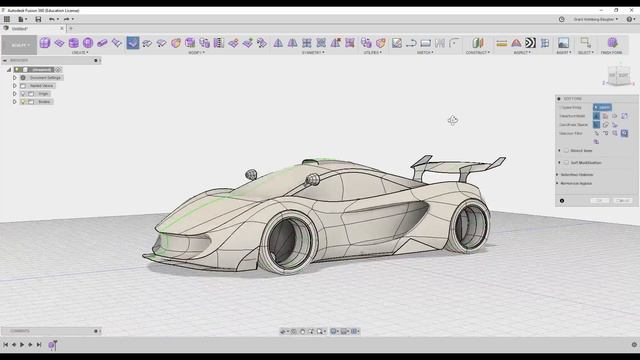This screenshot has width=640, height=360.
Task: Open the Zebra Analysis tool
Action: tap(530, 43)
